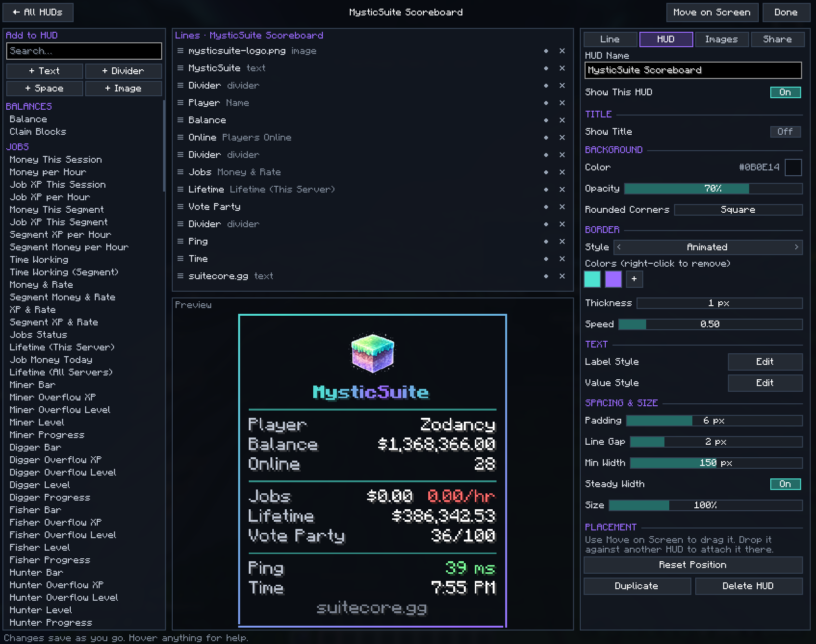Image resolution: width=816 pixels, height=644 pixels.
Task: Click the dot icon on the Vote Party line
Action: [x=546, y=207]
